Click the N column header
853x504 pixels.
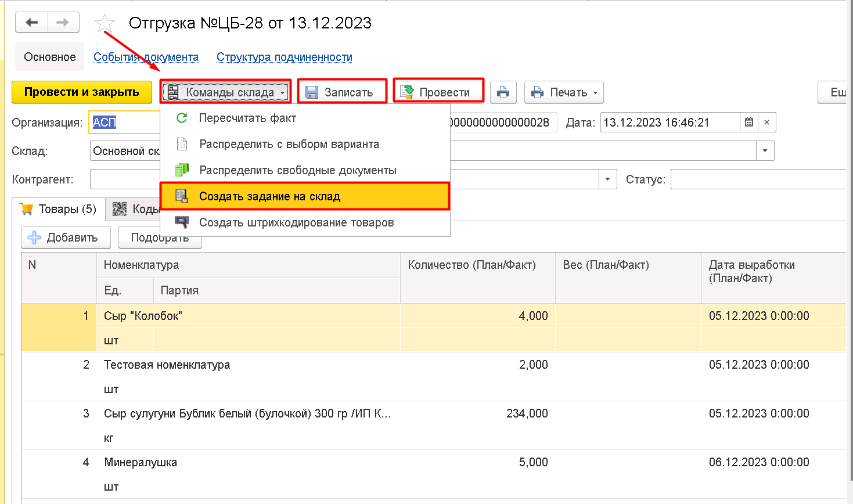point(59,278)
